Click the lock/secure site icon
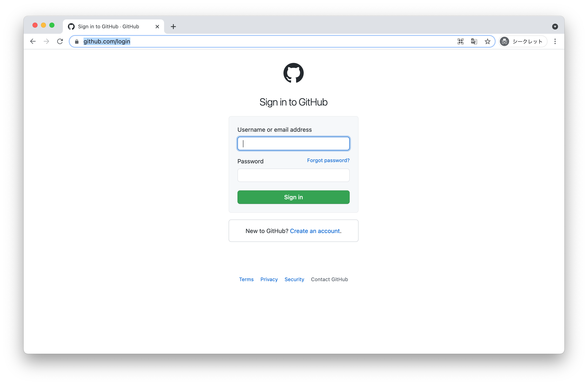Viewport: 588px width, 385px height. pos(77,41)
